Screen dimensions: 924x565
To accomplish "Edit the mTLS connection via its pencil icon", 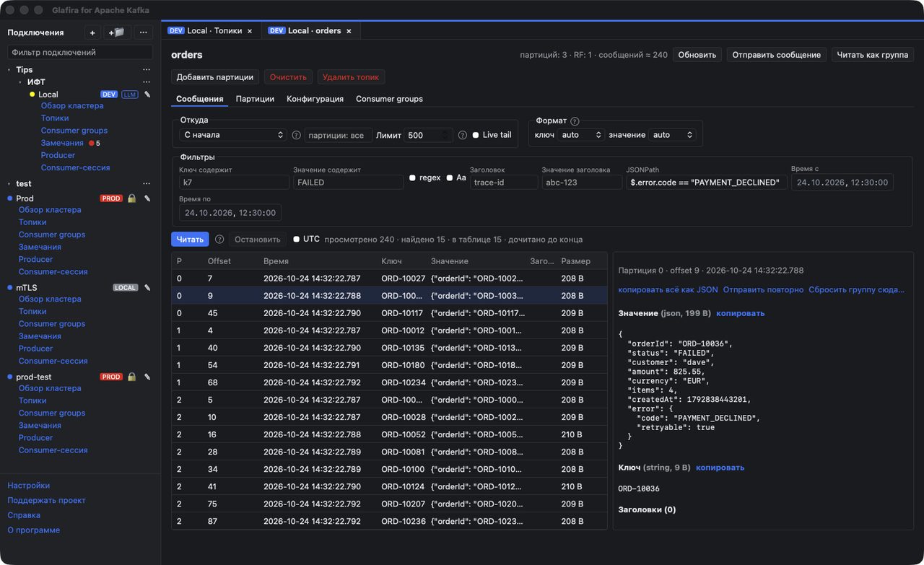I will pyautogui.click(x=147, y=288).
